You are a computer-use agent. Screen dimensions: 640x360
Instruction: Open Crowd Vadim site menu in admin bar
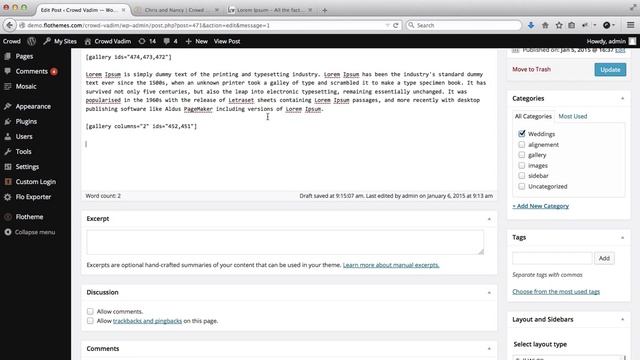click(107, 41)
